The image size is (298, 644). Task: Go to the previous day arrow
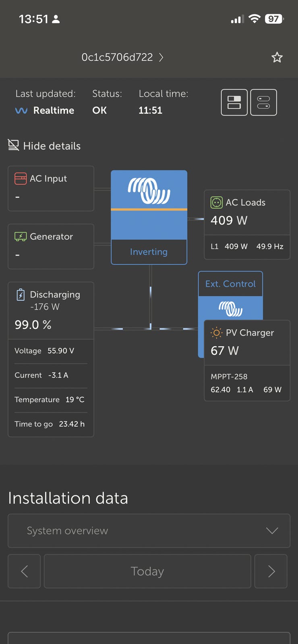(24, 571)
